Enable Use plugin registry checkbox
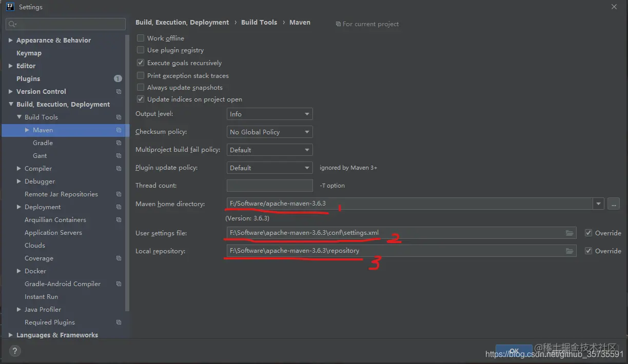 [141, 50]
